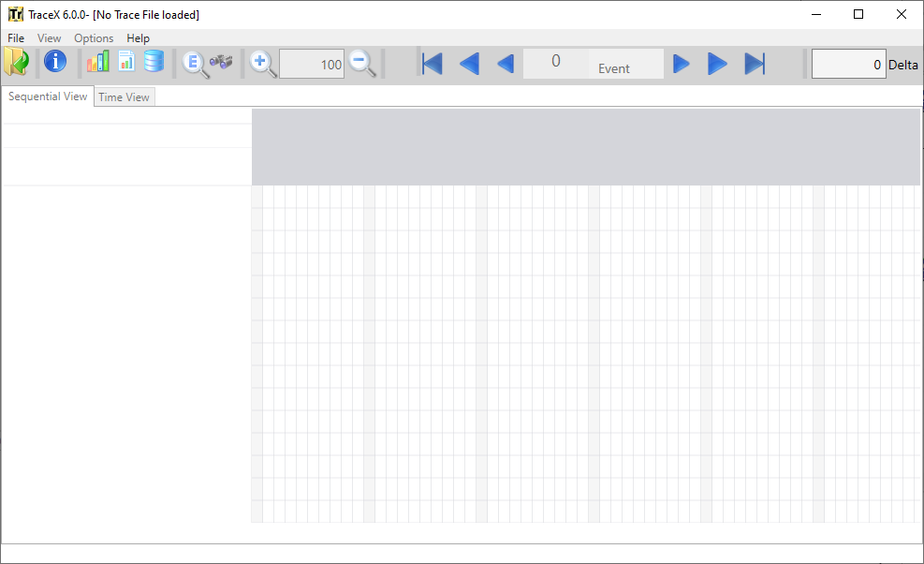Advance to the next event arrow
924x564 pixels.
[682, 63]
